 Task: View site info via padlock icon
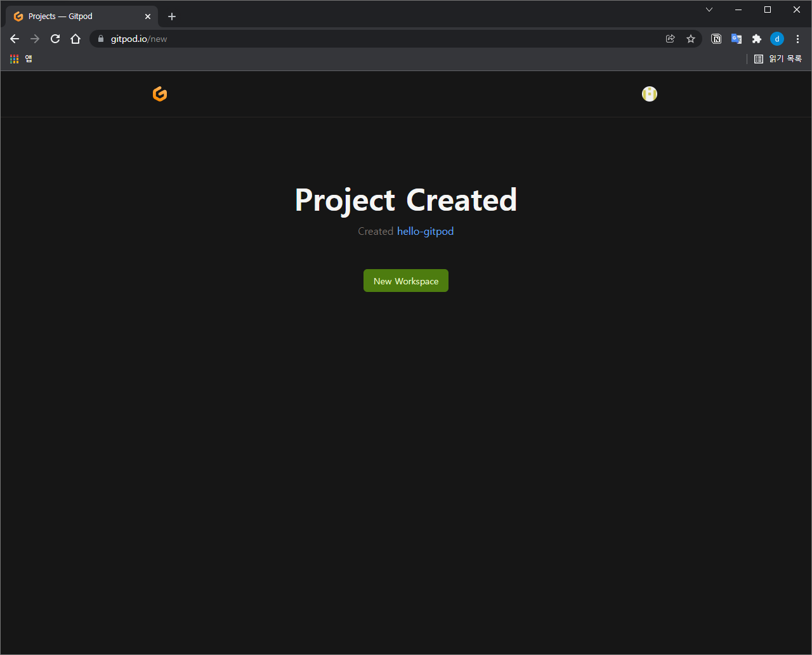point(100,39)
